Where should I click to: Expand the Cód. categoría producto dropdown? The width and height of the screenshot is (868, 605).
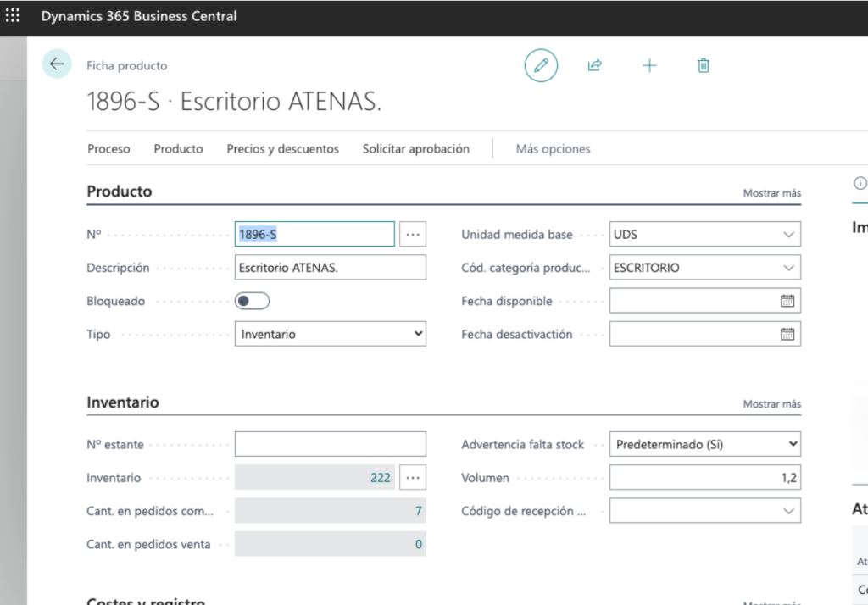788,268
